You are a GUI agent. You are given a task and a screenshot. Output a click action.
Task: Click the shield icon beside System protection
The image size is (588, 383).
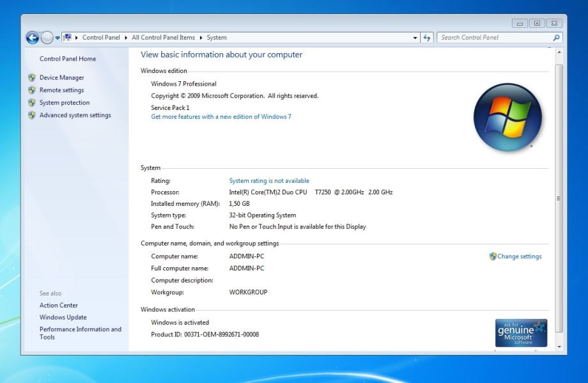point(31,102)
